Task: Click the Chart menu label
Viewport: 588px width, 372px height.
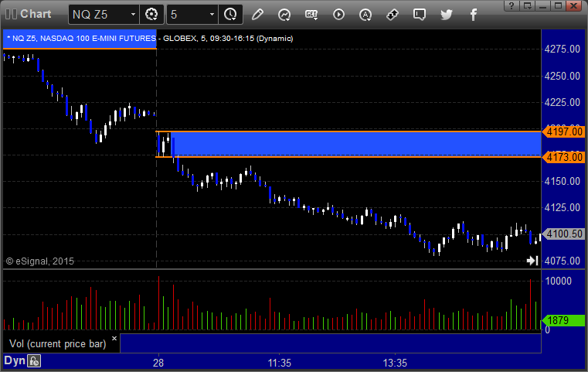Action: click(x=36, y=14)
